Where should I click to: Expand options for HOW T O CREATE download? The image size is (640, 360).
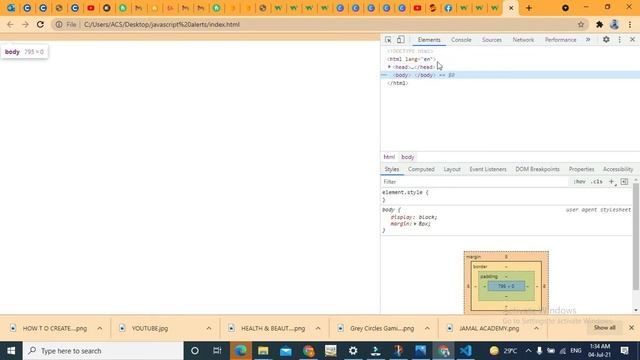[x=100, y=328]
